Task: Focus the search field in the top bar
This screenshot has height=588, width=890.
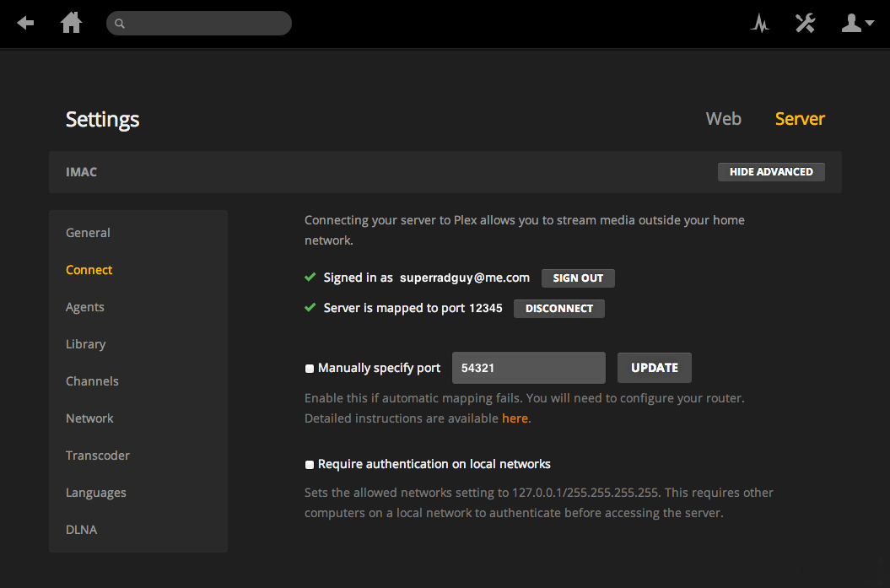Action: point(198,24)
